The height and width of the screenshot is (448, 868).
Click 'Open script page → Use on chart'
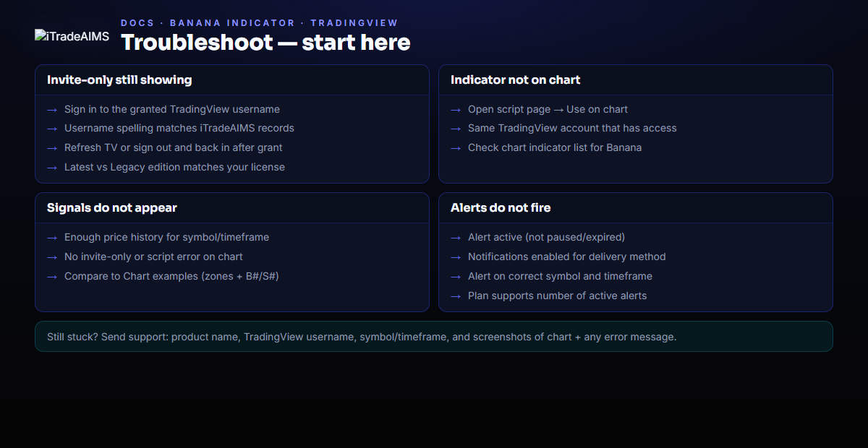pyautogui.click(x=548, y=109)
